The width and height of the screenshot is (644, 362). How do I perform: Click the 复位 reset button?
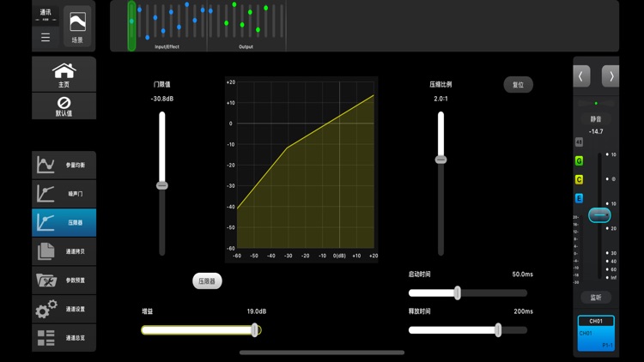[519, 85]
